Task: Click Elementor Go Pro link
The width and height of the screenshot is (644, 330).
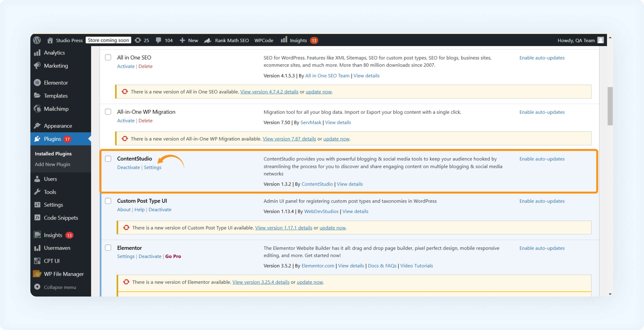Action: (173, 256)
